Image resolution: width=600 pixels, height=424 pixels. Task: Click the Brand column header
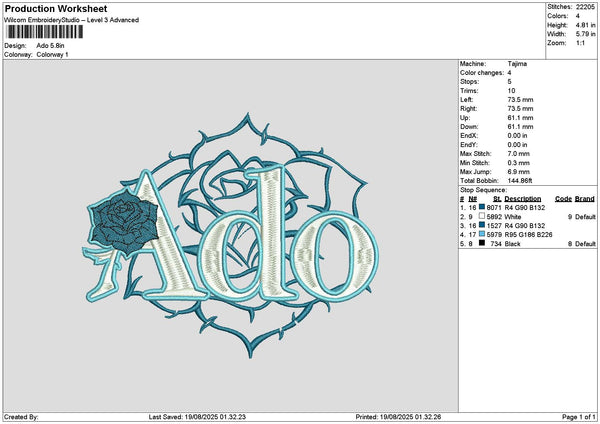(583, 198)
